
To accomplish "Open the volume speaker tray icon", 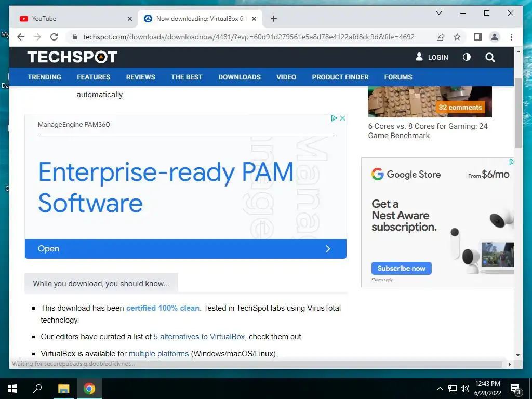I will 465,389.
